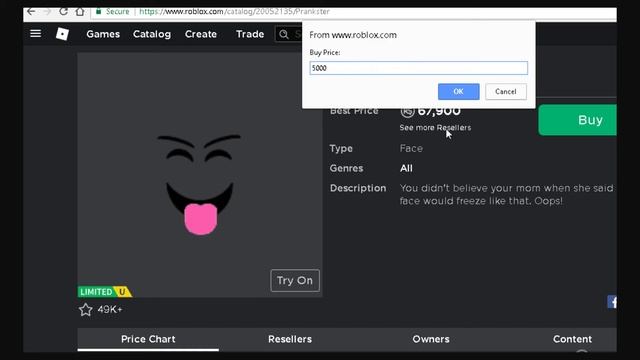Click the LIMITED U badge
This screenshot has width=640, height=360.
105,292
